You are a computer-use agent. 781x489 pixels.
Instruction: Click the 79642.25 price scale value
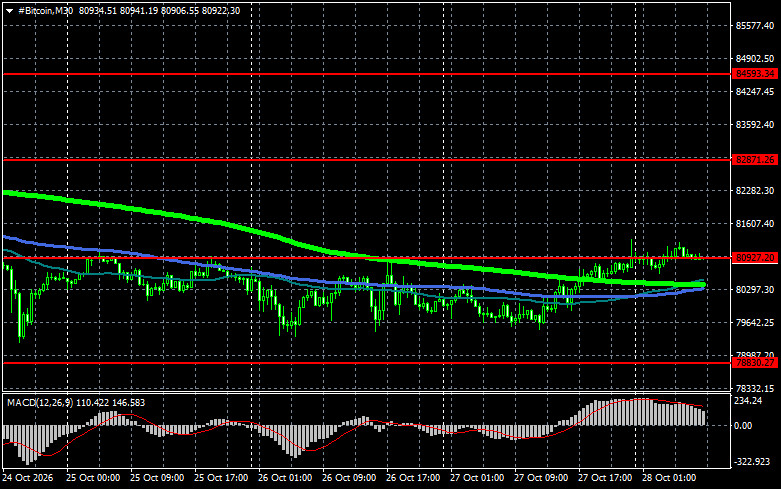pos(755,323)
